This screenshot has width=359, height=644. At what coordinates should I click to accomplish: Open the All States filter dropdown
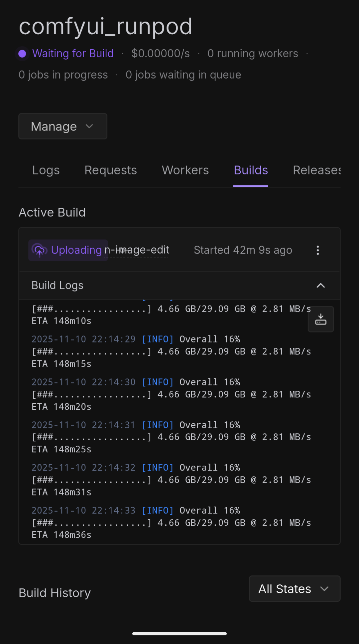click(x=294, y=588)
